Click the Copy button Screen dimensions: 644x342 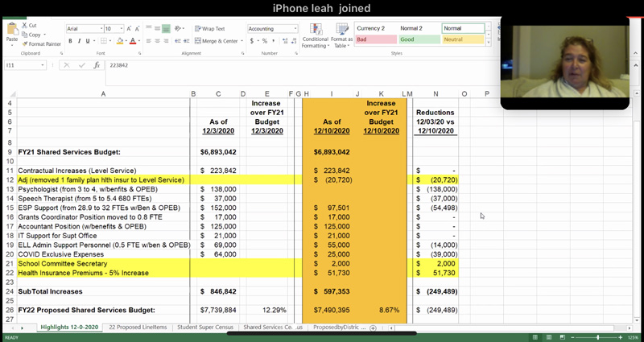[x=31, y=35]
